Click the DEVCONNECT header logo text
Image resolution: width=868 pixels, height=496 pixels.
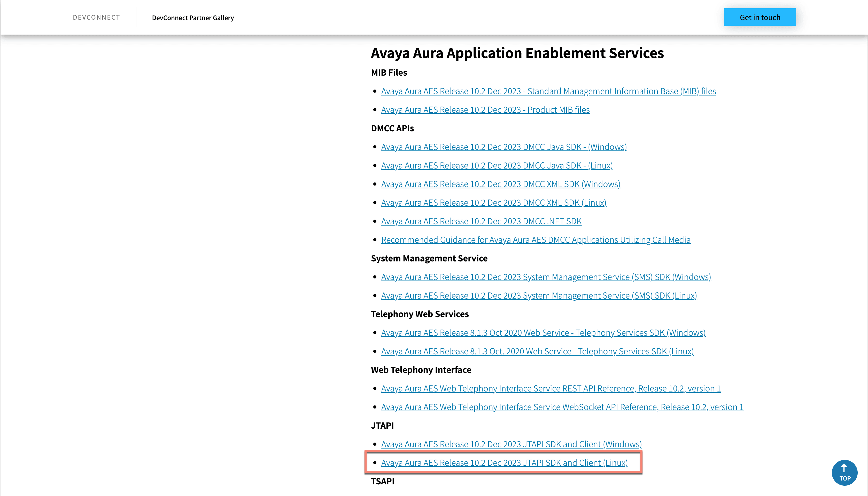click(96, 17)
